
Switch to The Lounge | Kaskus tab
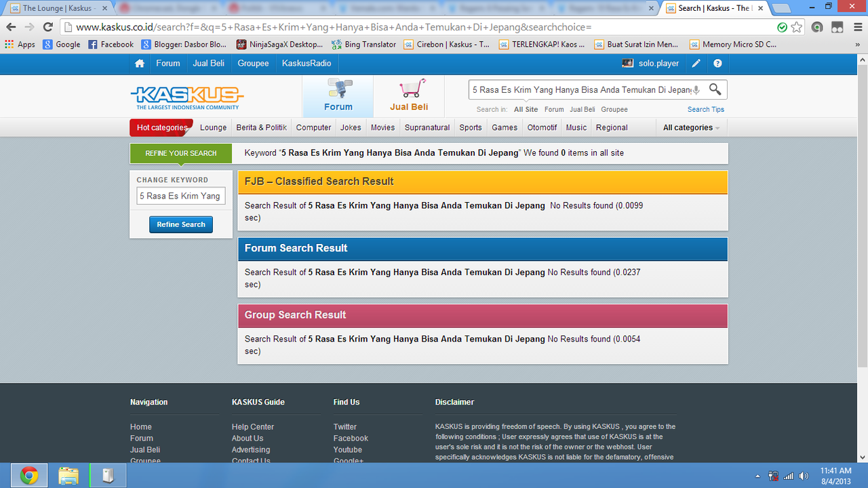tap(58, 8)
